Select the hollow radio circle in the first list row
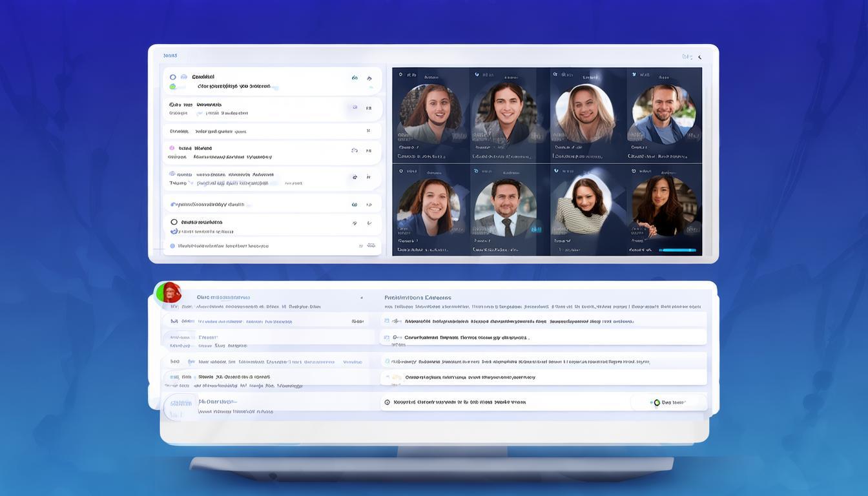 172,77
